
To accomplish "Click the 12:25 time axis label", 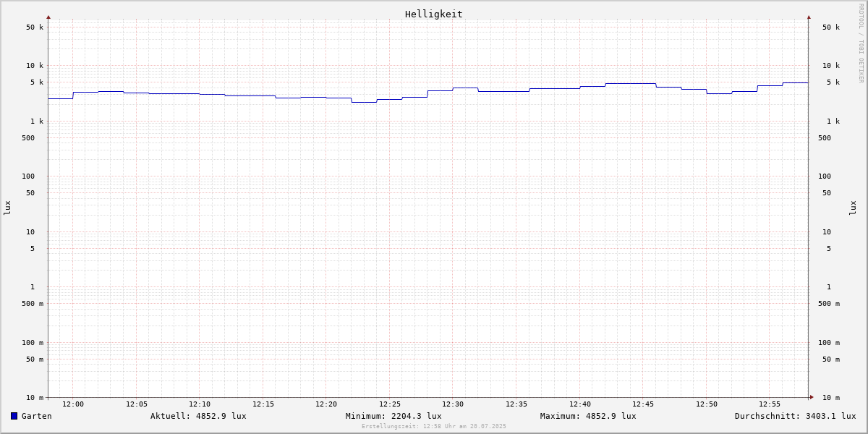I will coord(390,404).
